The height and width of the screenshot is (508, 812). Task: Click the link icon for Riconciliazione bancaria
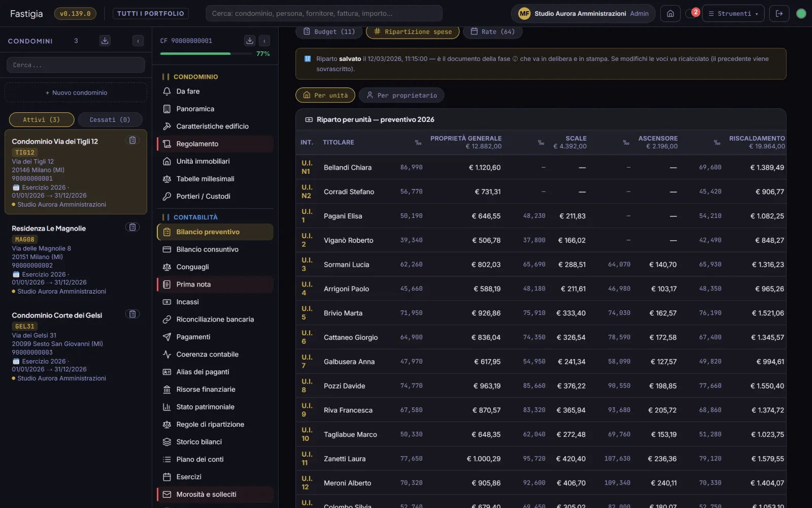coord(166,320)
